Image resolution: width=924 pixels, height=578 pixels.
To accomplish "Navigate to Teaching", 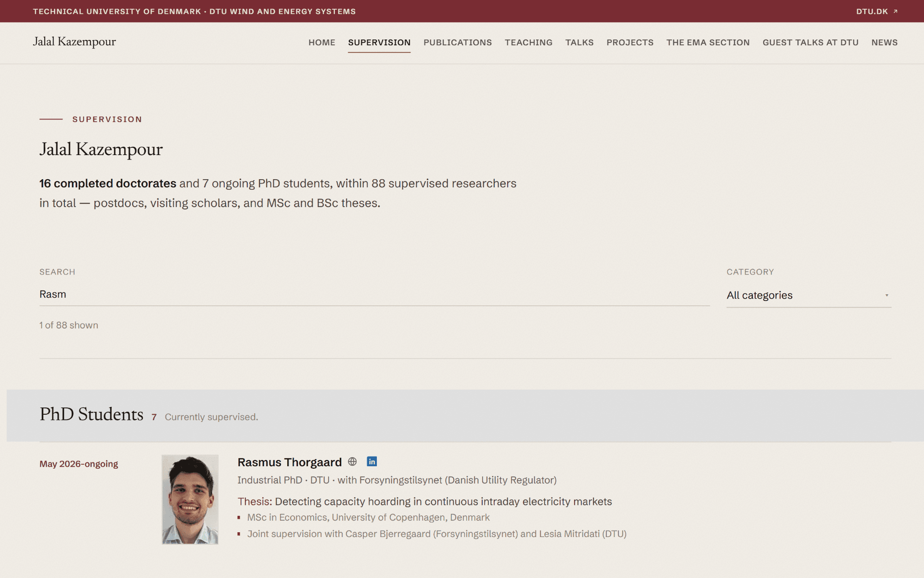I will click(528, 42).
